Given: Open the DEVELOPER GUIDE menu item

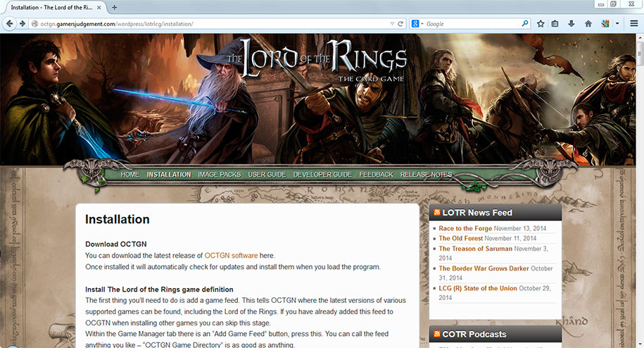Looking at the screenshot, I should [x=323, y=175].
